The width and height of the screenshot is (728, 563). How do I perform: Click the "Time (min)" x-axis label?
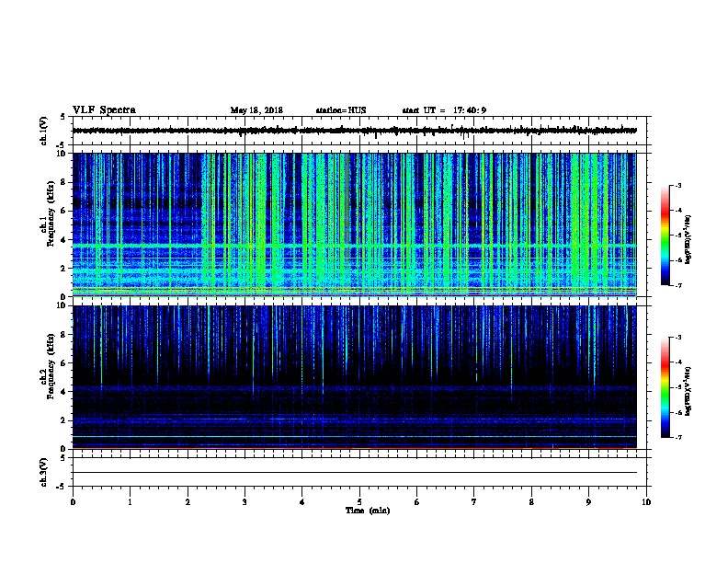coord(368,511)
